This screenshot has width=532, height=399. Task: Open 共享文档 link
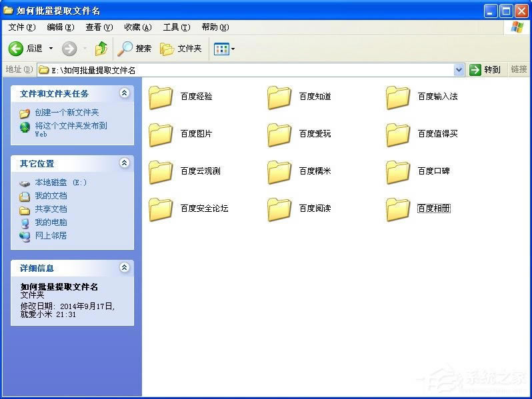click(51, 209)
